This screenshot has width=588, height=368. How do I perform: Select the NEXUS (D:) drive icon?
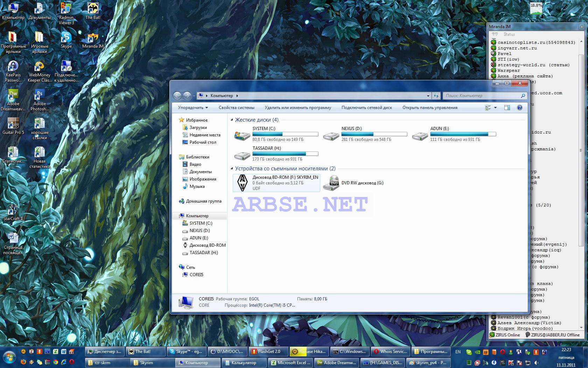pos(331,136)
